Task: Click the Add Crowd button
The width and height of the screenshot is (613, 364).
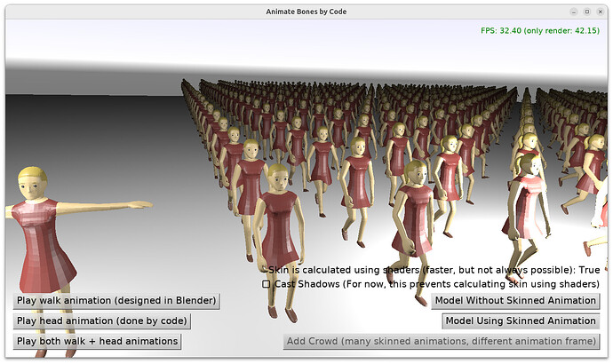Action: [x=442, y=341]
